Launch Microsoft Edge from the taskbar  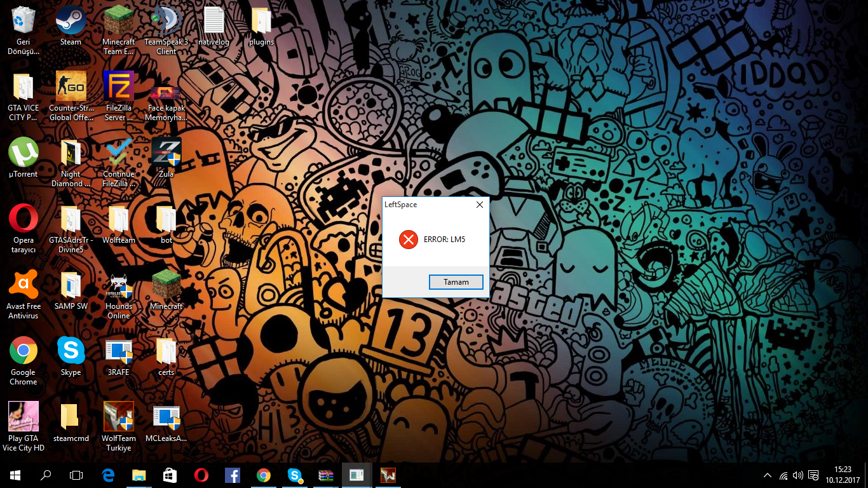[x=108, y=475]
